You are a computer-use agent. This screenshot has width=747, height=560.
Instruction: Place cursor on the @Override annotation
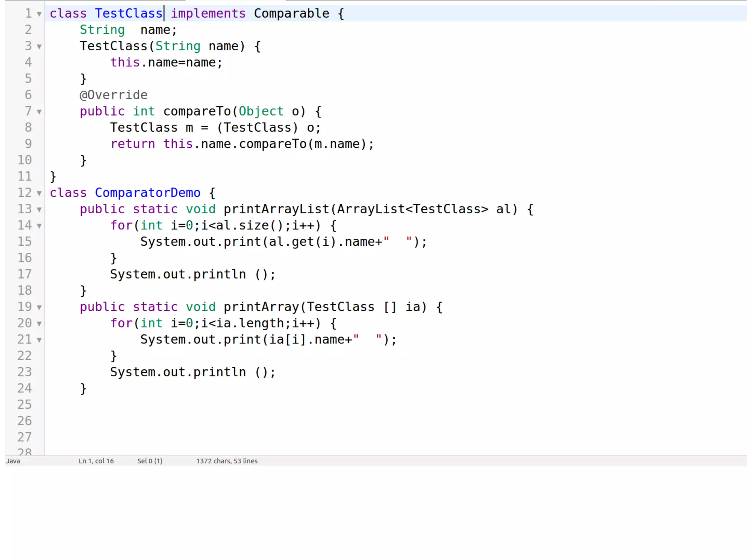[x=113, y=95]
